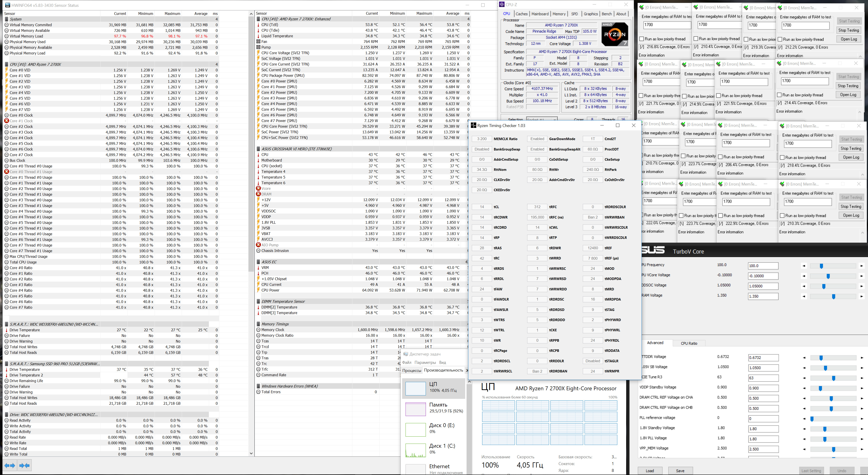This screenshot has width=868, height=475.
Task: Switch to CPU Ratio tab in TurboV Core
Action: click(689, 343)
